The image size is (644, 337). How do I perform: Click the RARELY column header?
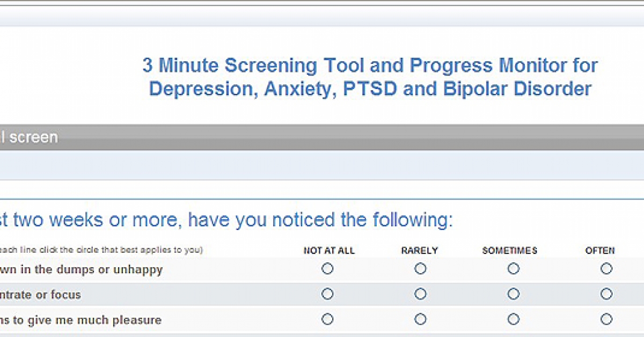[x=420, y=250]
